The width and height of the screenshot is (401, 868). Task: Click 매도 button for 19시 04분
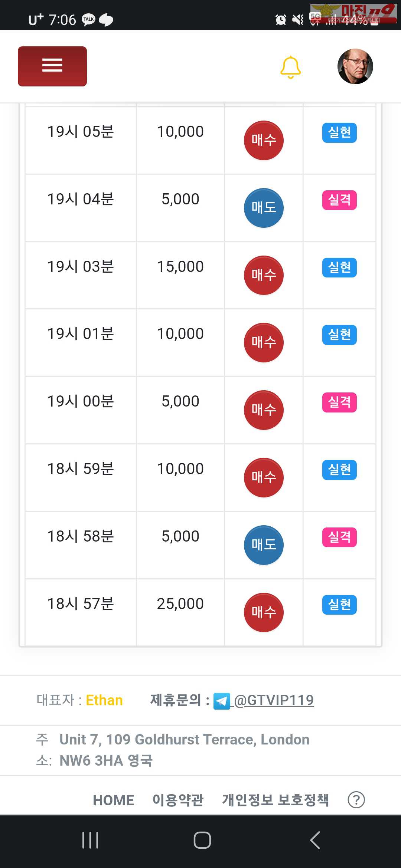coord(264,208)
